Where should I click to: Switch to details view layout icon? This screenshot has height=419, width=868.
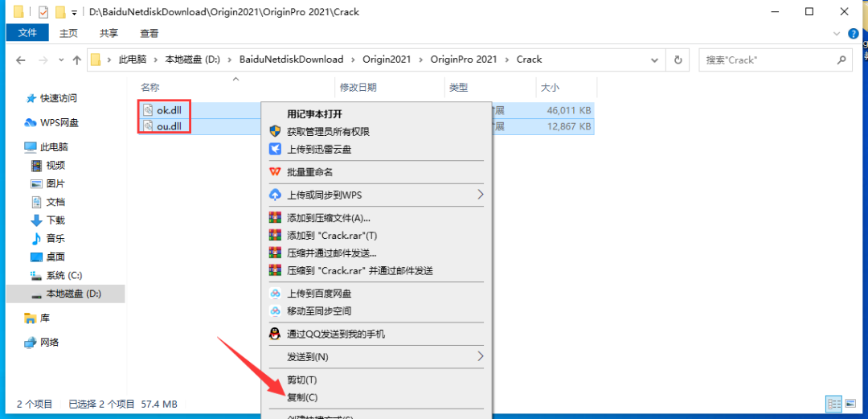tap(833, 404)
